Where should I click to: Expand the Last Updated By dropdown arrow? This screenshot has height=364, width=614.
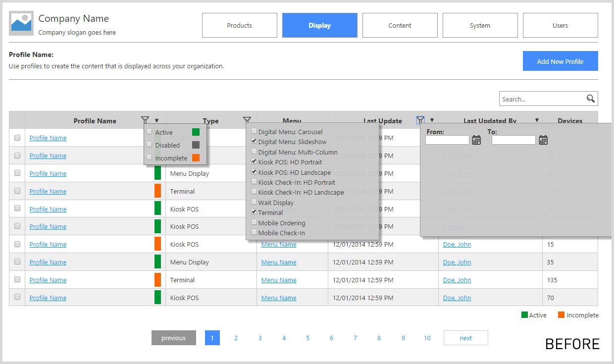click(x=537, y=120)
